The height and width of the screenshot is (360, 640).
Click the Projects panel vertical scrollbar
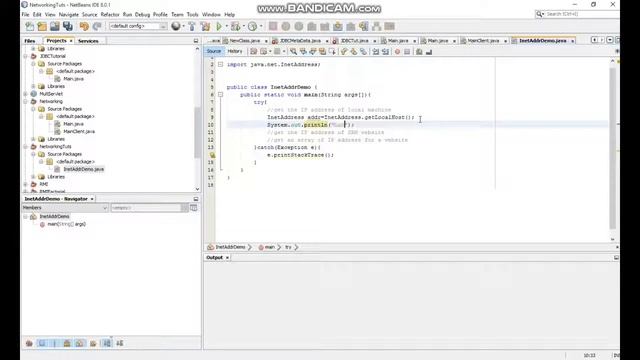197,132
